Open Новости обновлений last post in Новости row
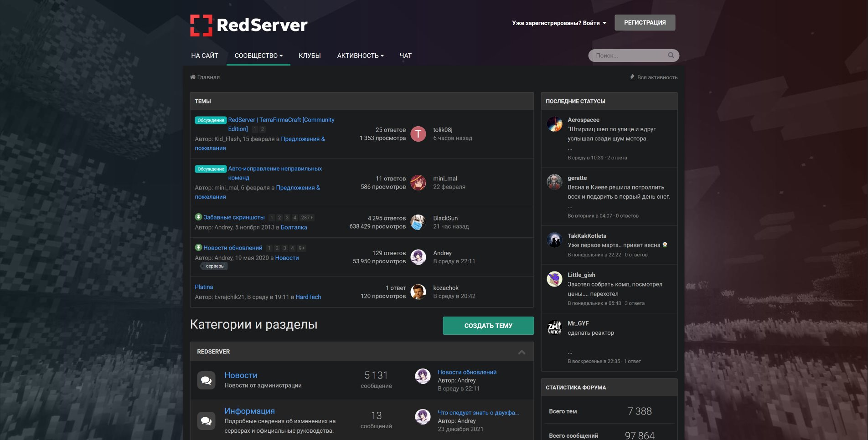The height and width of the screenshot is (440, 868). coord(467,372)
